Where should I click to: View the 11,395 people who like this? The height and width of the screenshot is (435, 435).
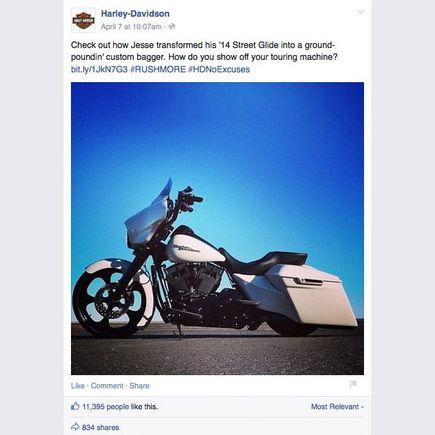(120, 407)
